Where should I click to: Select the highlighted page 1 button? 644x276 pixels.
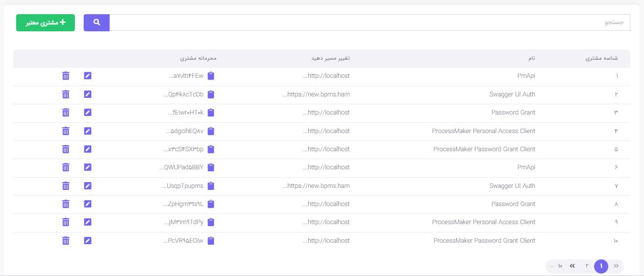tap(601, 266)
